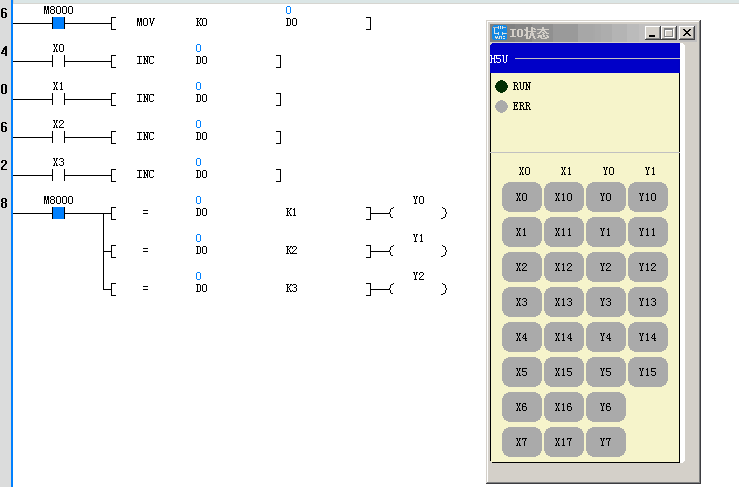This screenshot has height=487, width=739.
Task: Click the IO status window title icon
Action: 499,33
